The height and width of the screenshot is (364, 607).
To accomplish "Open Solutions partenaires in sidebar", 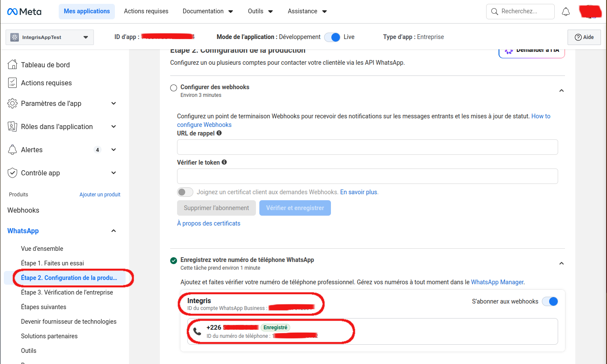I will (x=49, y=336).
